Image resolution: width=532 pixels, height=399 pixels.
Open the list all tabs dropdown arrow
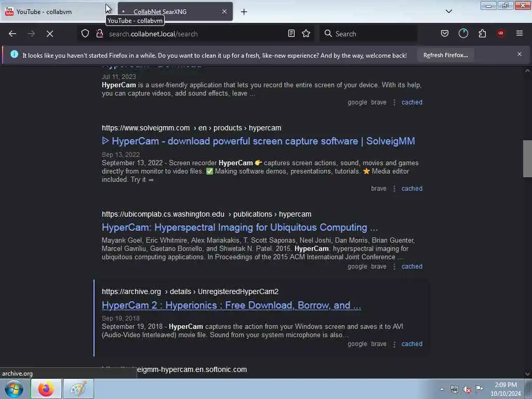(x=448, y=11)
